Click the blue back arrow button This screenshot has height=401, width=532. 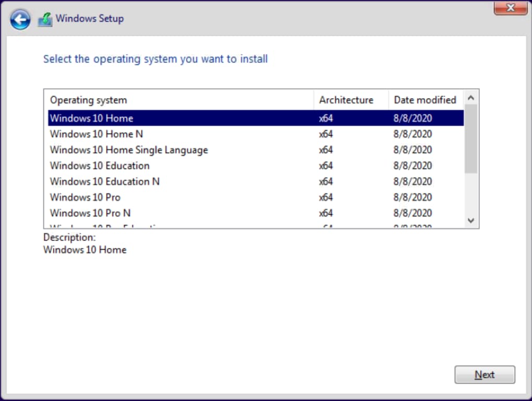[x=20, y=20]
